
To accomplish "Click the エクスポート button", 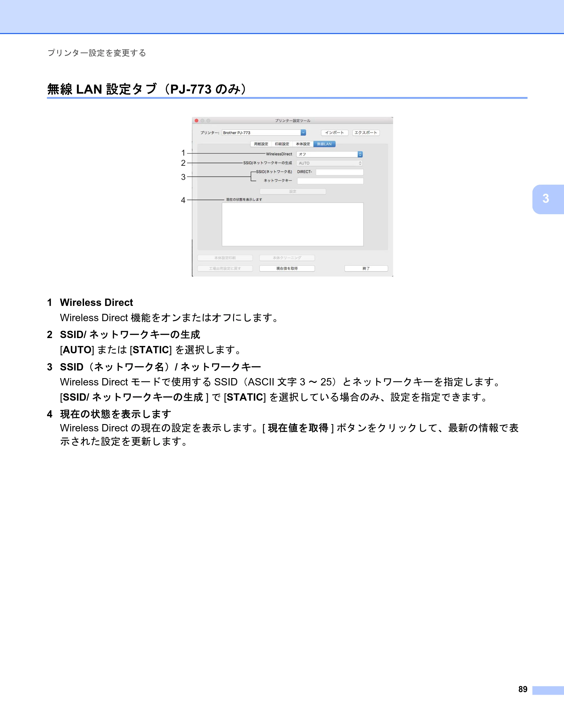I will [366, 133].
